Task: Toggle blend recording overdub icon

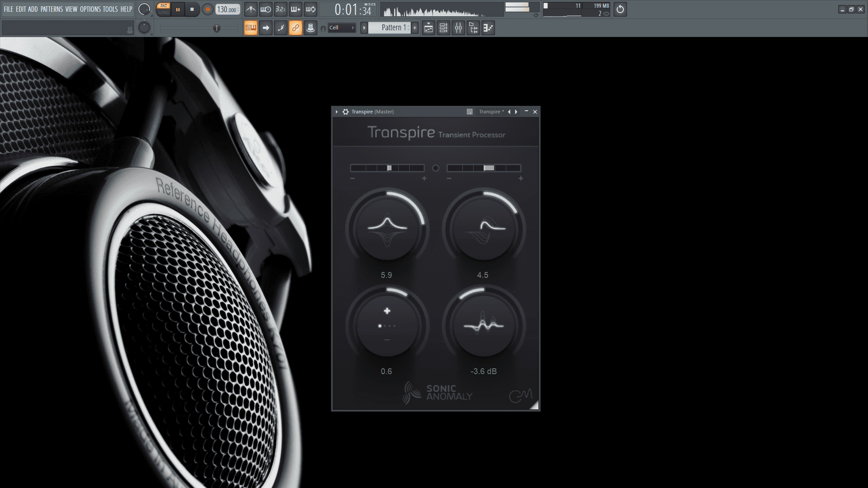Action: 295,9
